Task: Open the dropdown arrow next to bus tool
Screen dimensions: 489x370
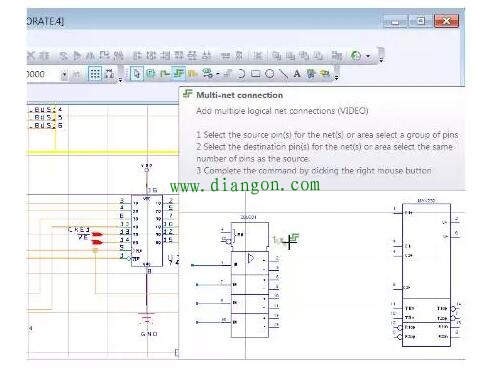Action: click(x=217, y=74)
